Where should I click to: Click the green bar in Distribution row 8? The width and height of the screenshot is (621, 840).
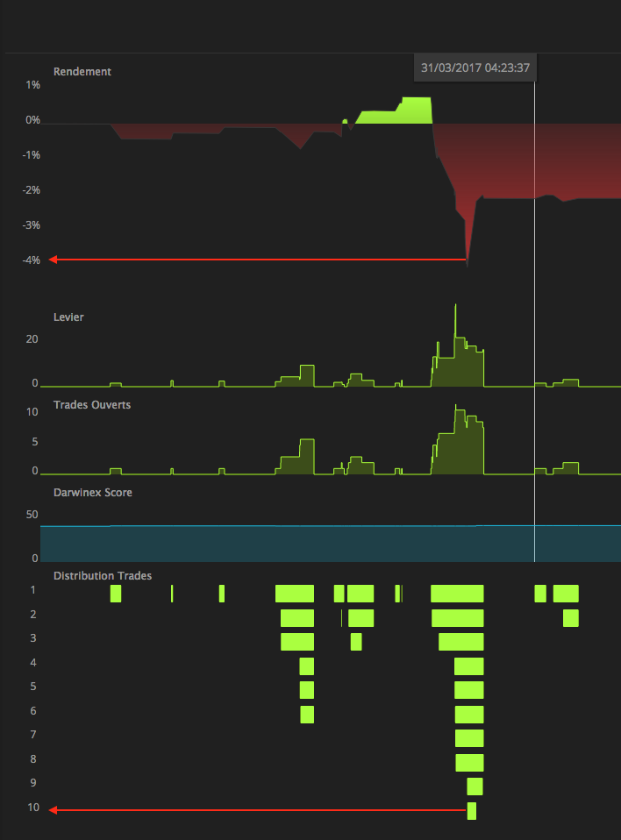pos(469,762)
